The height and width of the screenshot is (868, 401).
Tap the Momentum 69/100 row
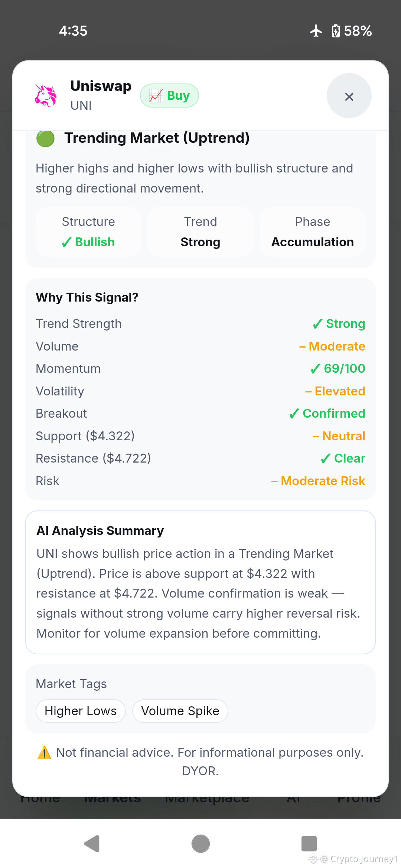pyautogui.click(x=200, y=369)
